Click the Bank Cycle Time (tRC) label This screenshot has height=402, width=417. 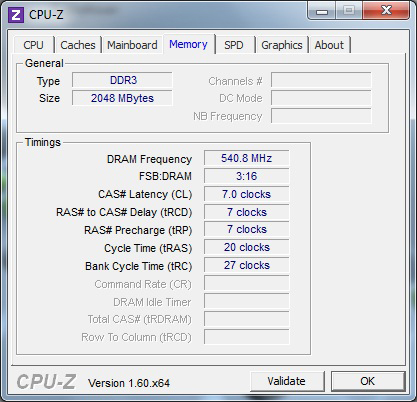pos(139,266)
